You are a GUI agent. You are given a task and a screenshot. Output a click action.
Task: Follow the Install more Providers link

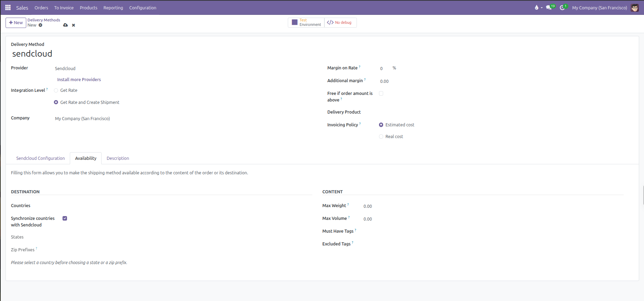[x=79, y=80]
